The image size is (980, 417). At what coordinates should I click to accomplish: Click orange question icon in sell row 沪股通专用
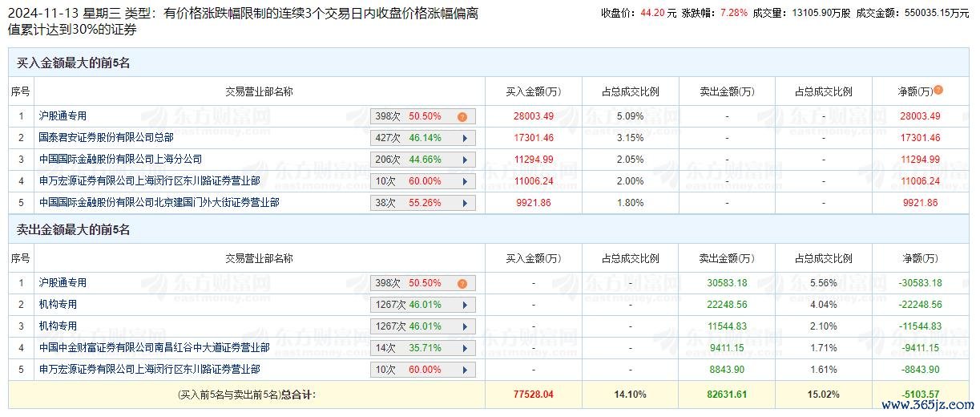pyautogui.click(x=462, y=284)
